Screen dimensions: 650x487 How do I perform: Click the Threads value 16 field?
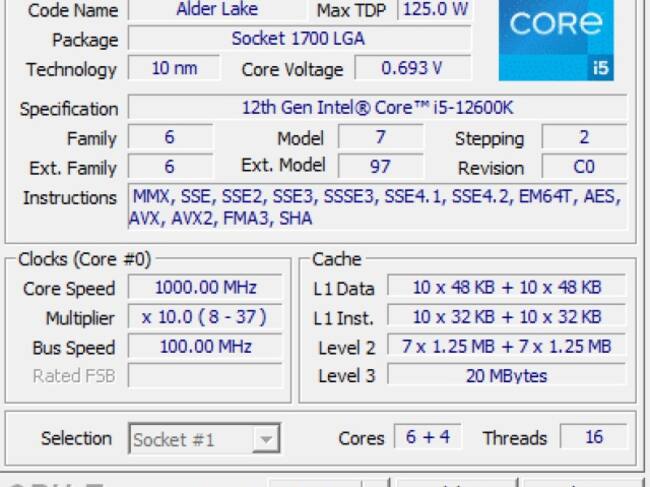pos(593,438)
